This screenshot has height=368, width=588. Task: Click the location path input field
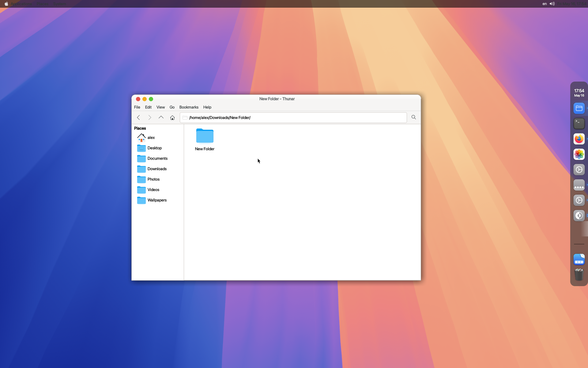coord(294,118)
